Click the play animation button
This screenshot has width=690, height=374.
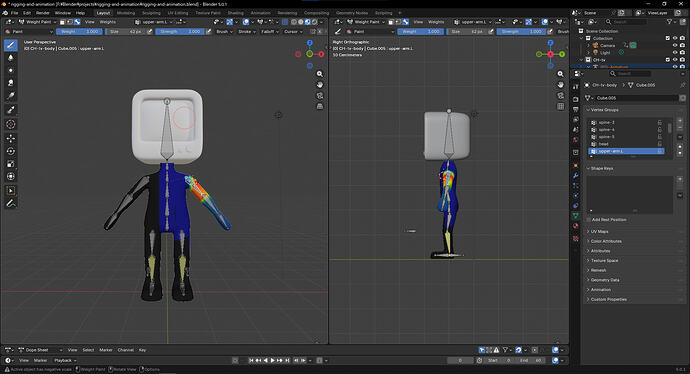(272, 360)
